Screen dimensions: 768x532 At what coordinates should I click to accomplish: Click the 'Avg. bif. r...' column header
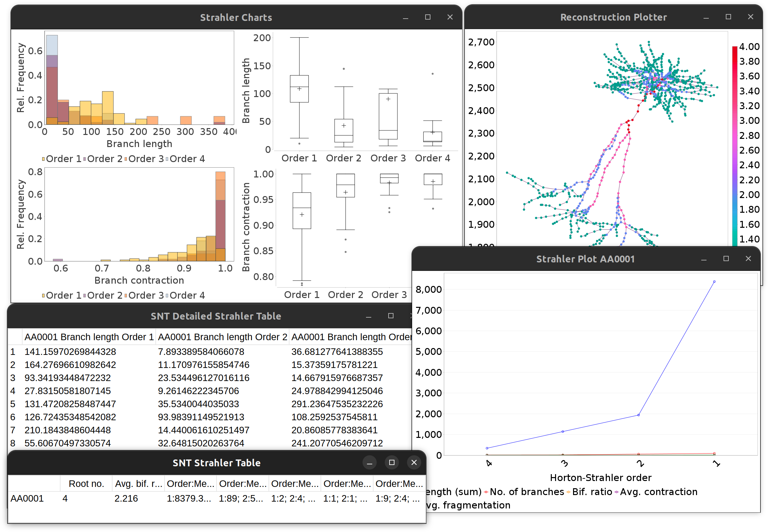coord(138,484)
